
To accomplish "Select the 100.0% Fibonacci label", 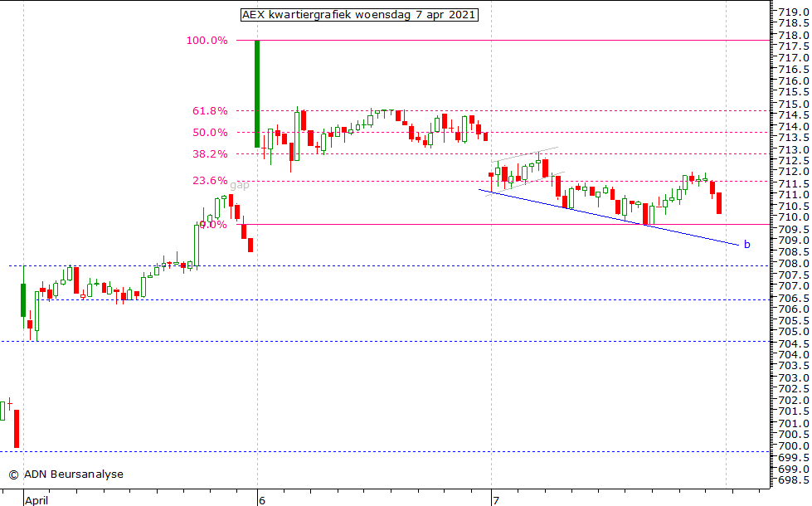I will tap(207, 41).
